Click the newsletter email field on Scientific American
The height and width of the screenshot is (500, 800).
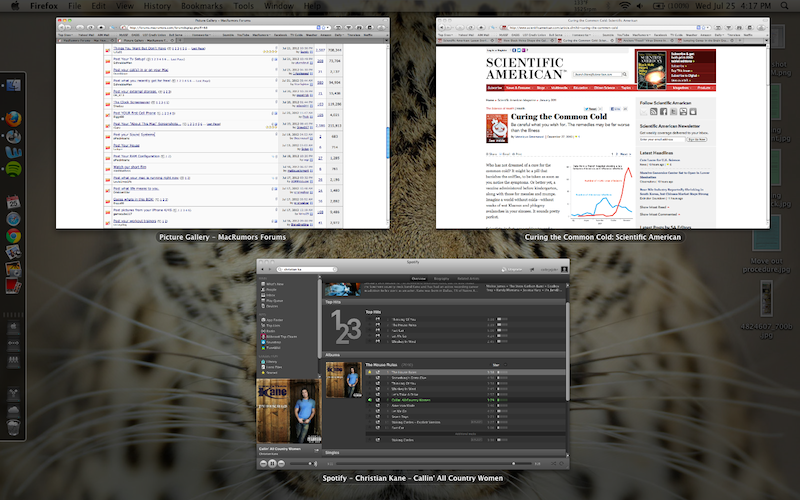(662, 139)
